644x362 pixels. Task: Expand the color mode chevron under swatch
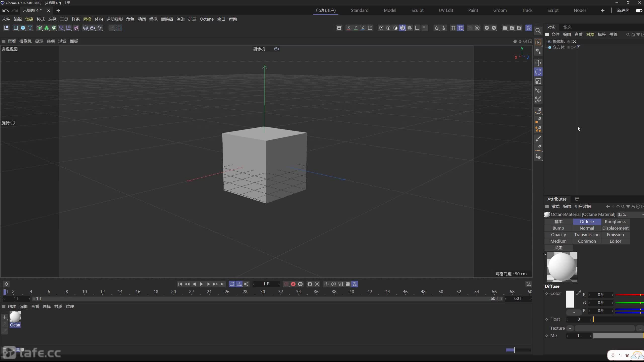point(574,312)
